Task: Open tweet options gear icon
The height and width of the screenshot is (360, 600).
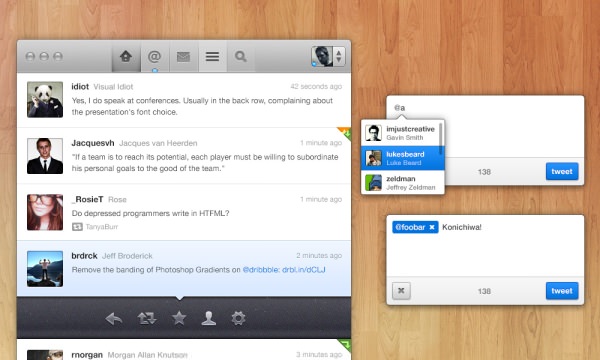Action: 238,318
